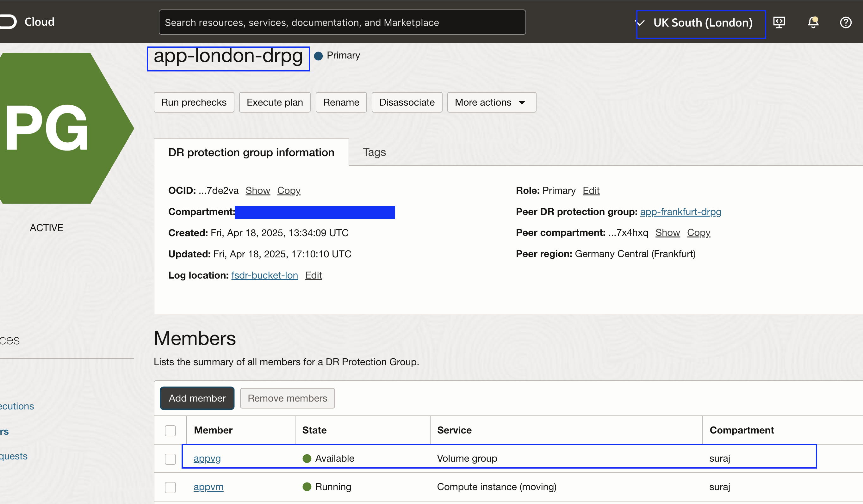
Task: Click the Primary status dot indicator
Action: click(x=319, y=56)
